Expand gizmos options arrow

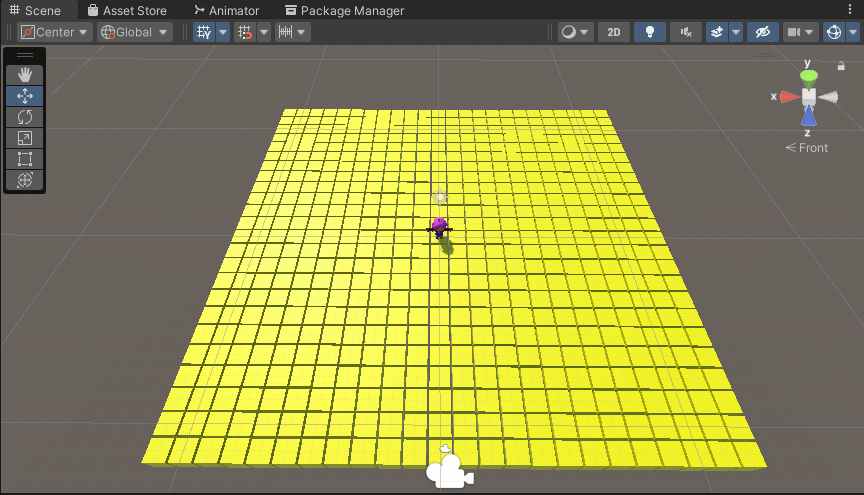coord(853,32)
